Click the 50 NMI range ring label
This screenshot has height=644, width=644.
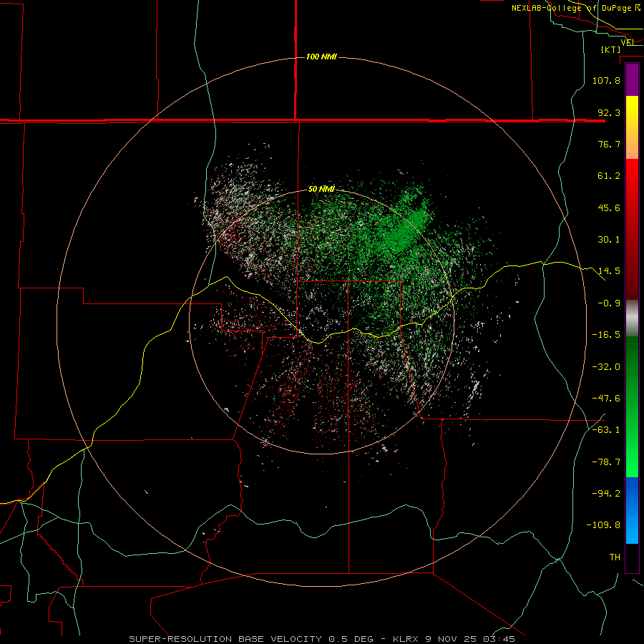321,189
